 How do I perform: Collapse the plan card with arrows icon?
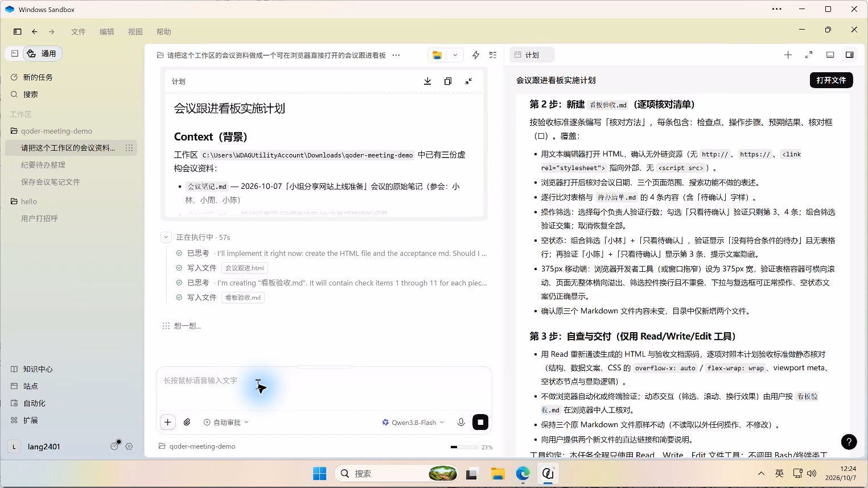(x=468, y=81)
